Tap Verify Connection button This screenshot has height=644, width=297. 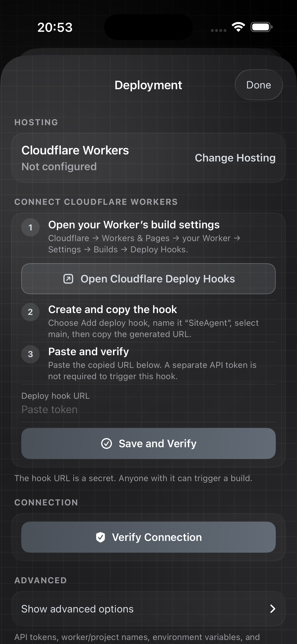pyautogui.click(x=148, y=537)
